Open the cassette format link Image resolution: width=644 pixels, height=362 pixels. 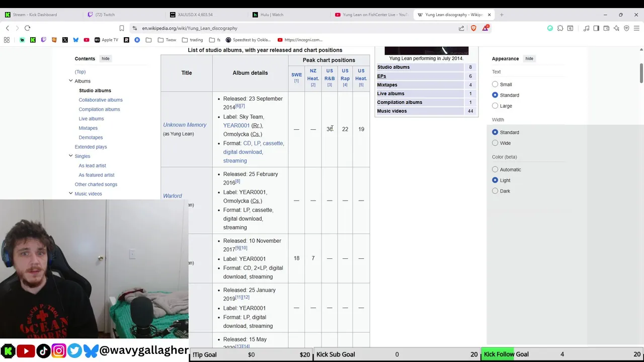tap(273, 143)
